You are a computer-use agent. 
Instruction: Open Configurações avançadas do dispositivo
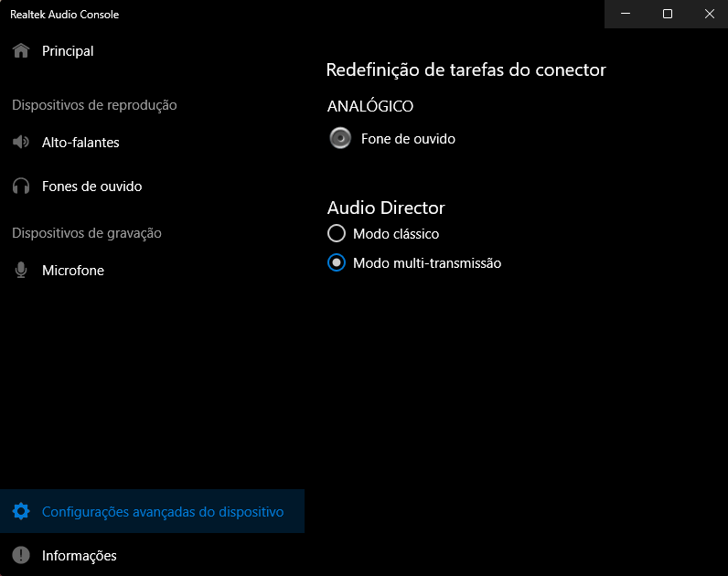point(152,511)
